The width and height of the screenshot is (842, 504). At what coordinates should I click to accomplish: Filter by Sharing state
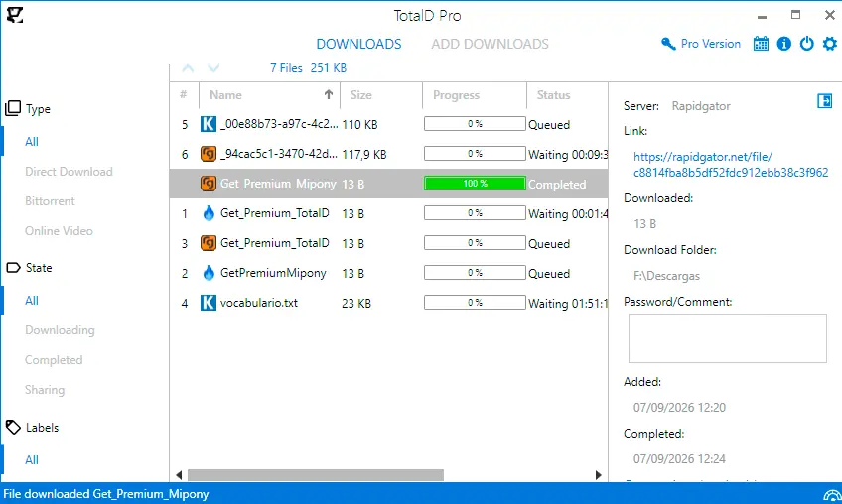[45, 390]
